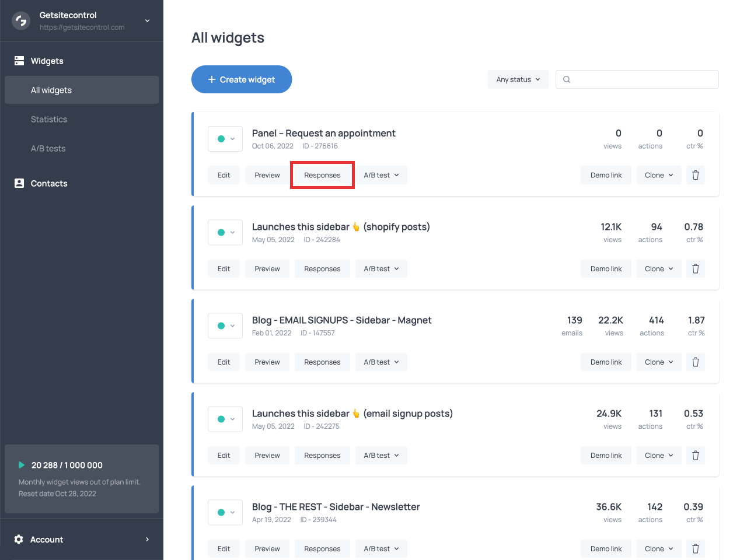
Task: Toggle status of Launches this sidebar (shopify posts)
Action: tap(225, 232)
